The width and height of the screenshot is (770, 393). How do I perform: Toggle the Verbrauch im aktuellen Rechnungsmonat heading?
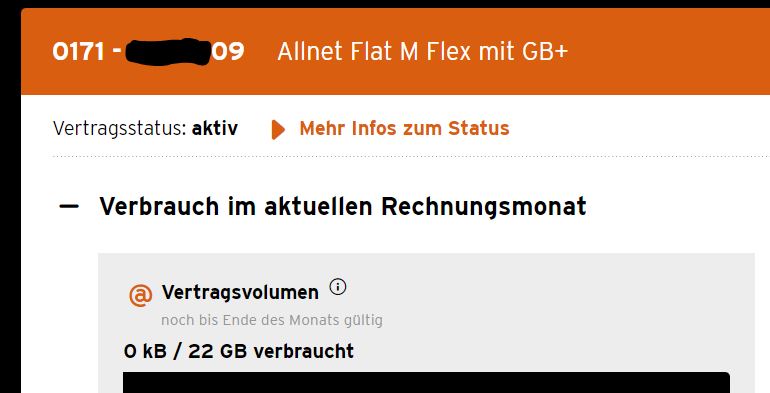[343, 206]
